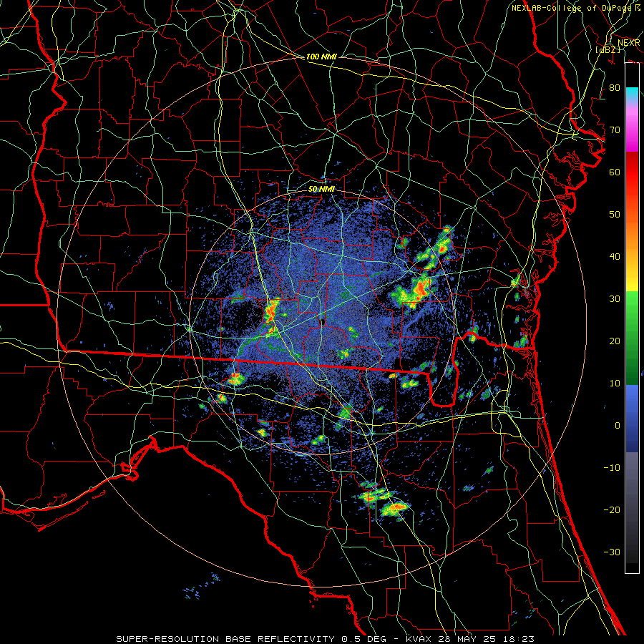Click the 80 value on the dBZ scale
The height and width of the screenshot is (644, 644).
(x=615, y=88)
